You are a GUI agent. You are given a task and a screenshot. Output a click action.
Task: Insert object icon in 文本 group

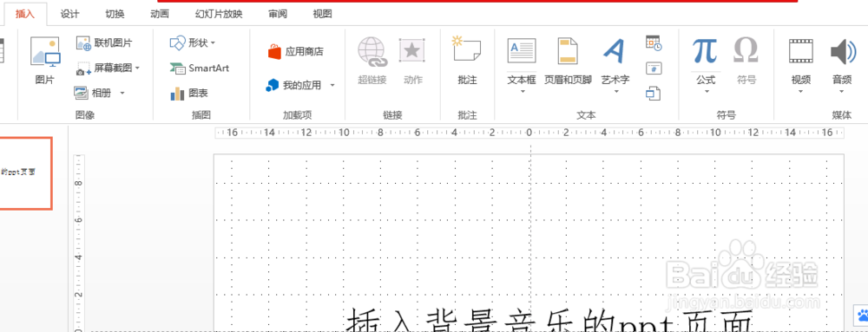coord(654,93)
